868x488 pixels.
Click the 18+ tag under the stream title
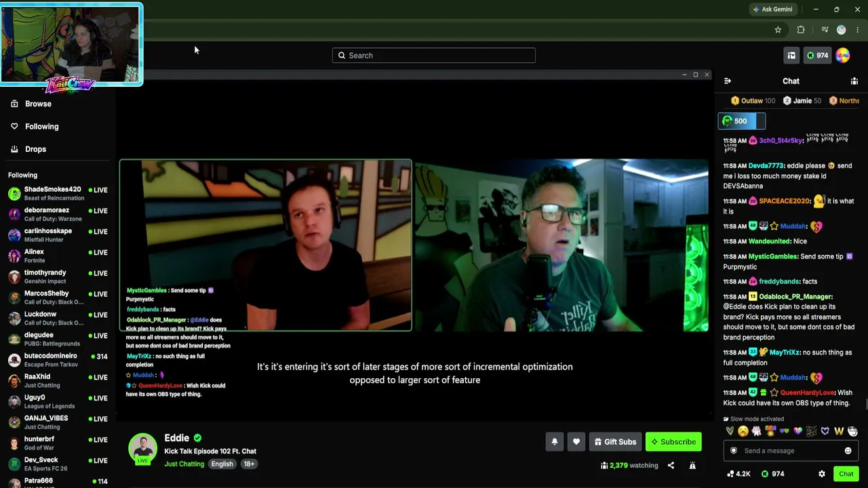pyautogui.click(x=249, y=464)
